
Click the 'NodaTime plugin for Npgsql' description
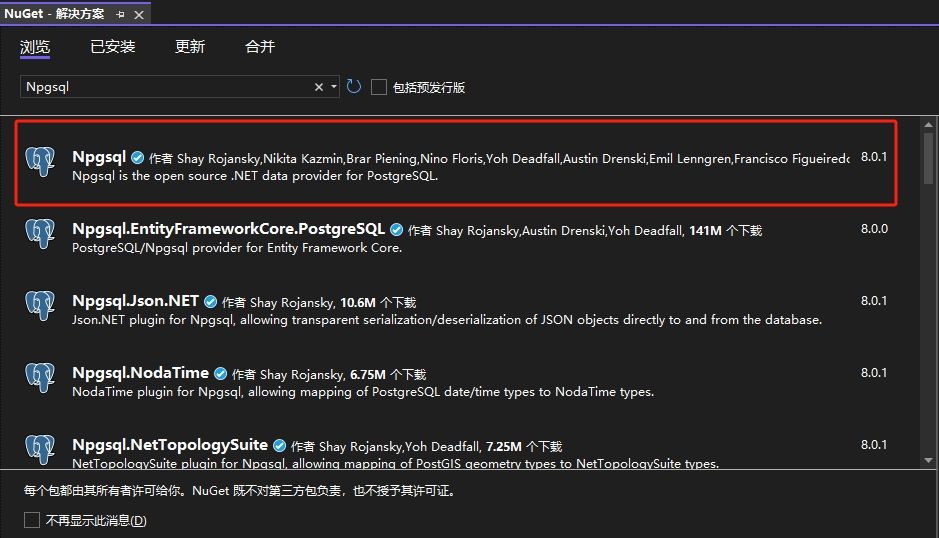(363, 392)
